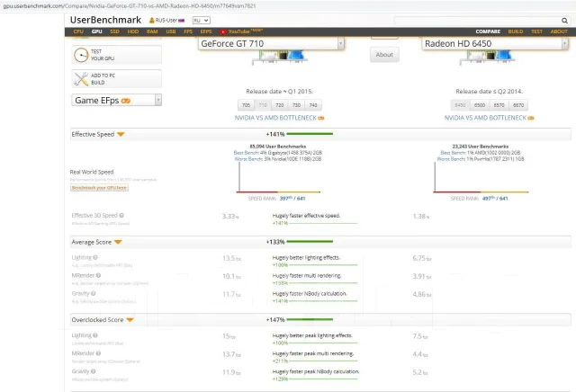Select the HD 6500 model button

[x=480, y=105]
